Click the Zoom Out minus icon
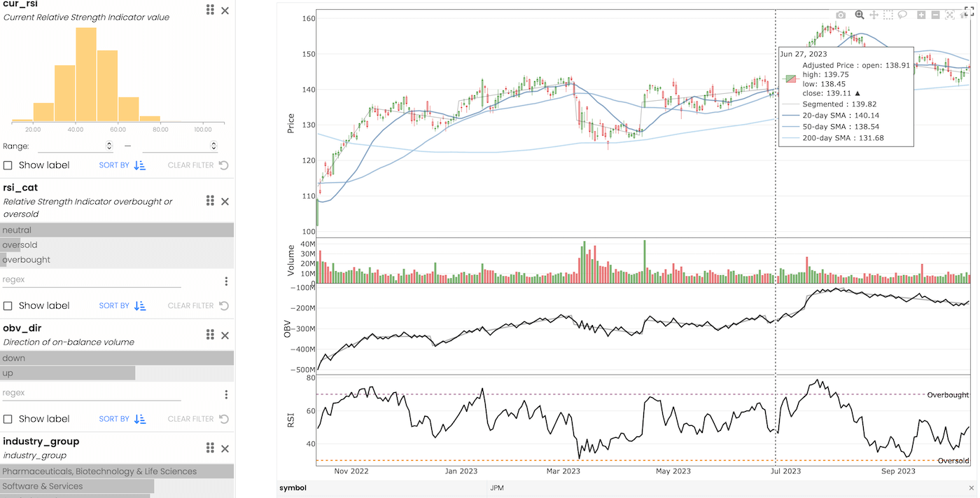Viewport: 980px width, 498px height. (935, 15)
